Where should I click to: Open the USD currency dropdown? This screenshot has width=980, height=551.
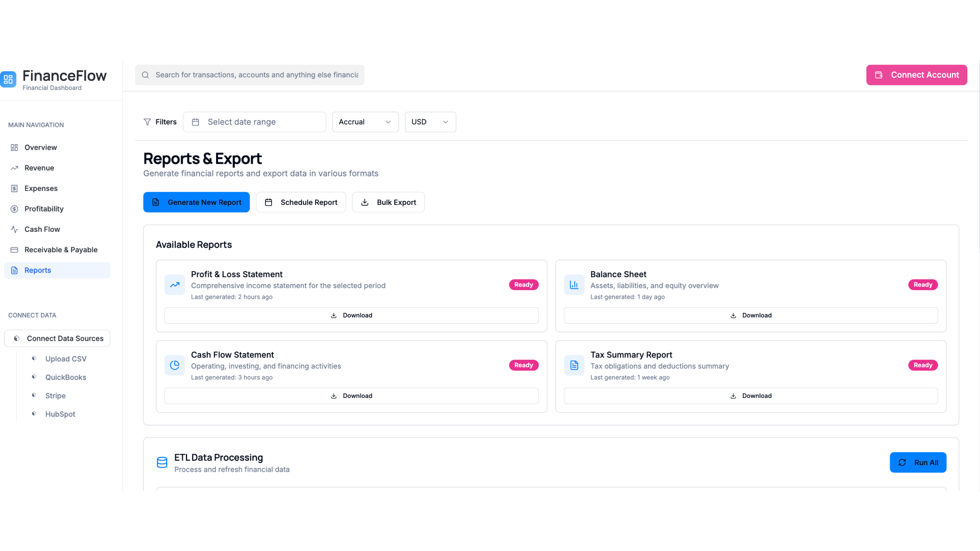point(430,122)
